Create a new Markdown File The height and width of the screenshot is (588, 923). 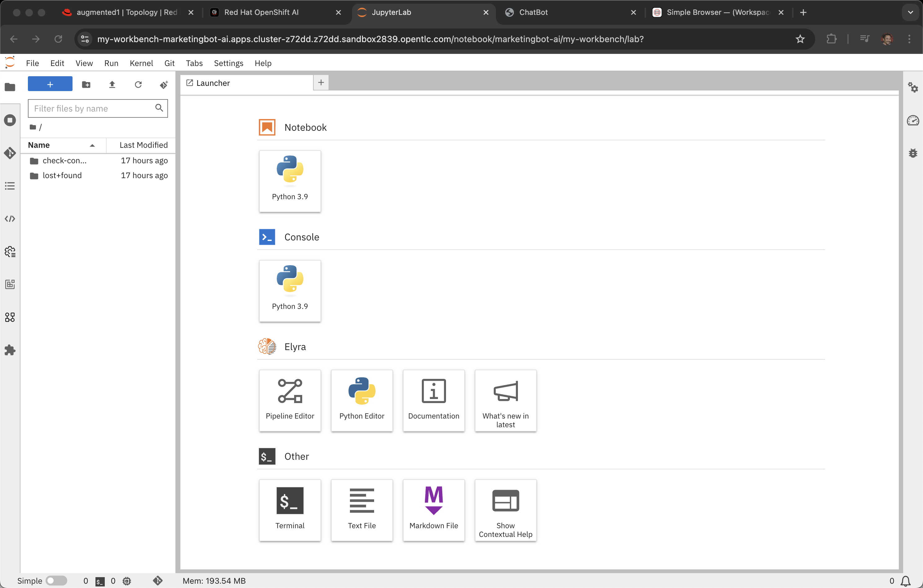434,510
